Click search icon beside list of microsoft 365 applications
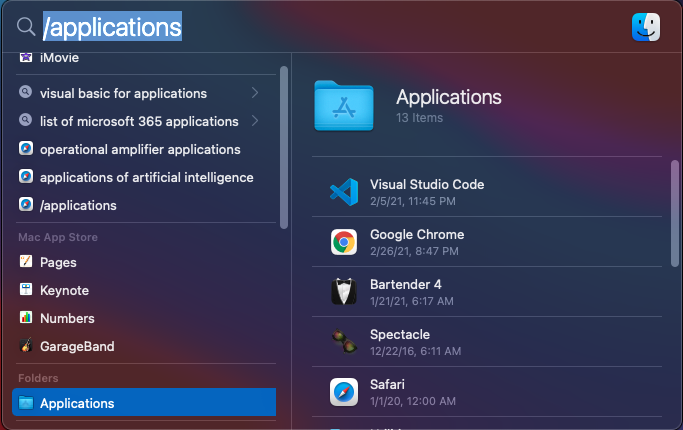This screenshot has width=683, height=430. pos(26,120)
